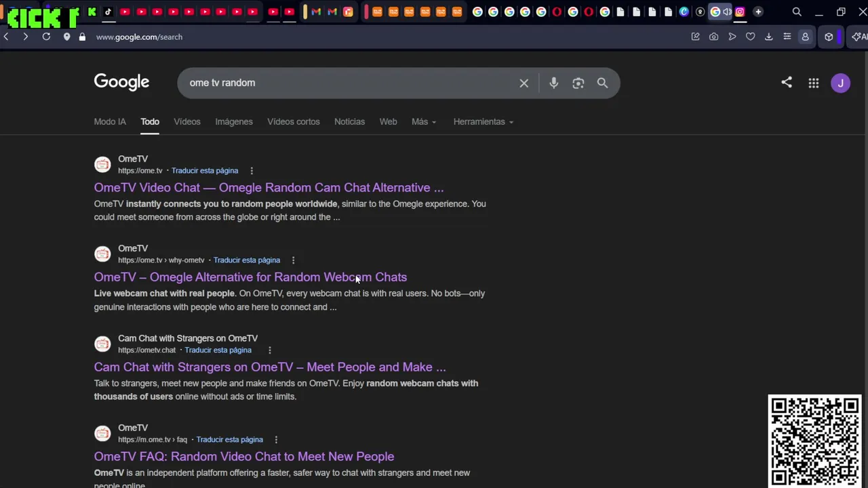The image size is (868, 488).
Task: Open the cube extensions icon
Action: 829,37
